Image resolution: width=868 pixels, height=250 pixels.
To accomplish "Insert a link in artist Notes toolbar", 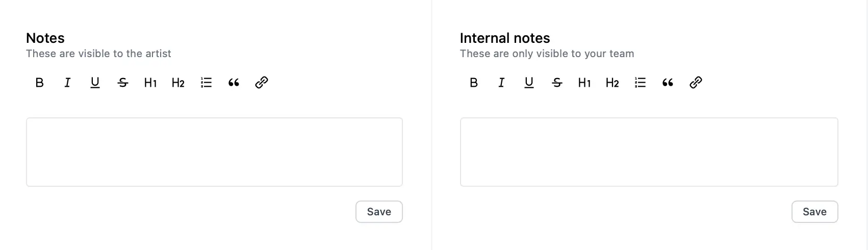I will 262,83.
